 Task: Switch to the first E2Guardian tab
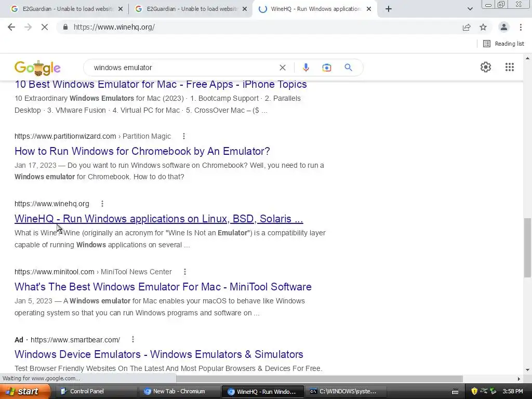tap(62, 9)
